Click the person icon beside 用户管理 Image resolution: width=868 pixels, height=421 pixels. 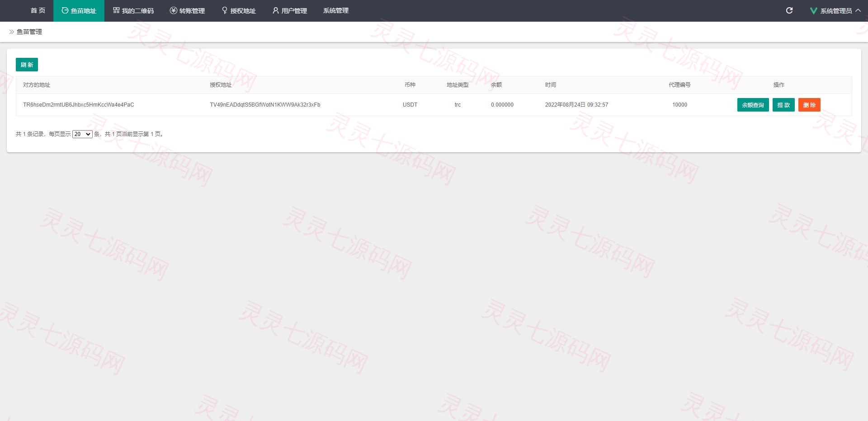(x=276, y=10)
